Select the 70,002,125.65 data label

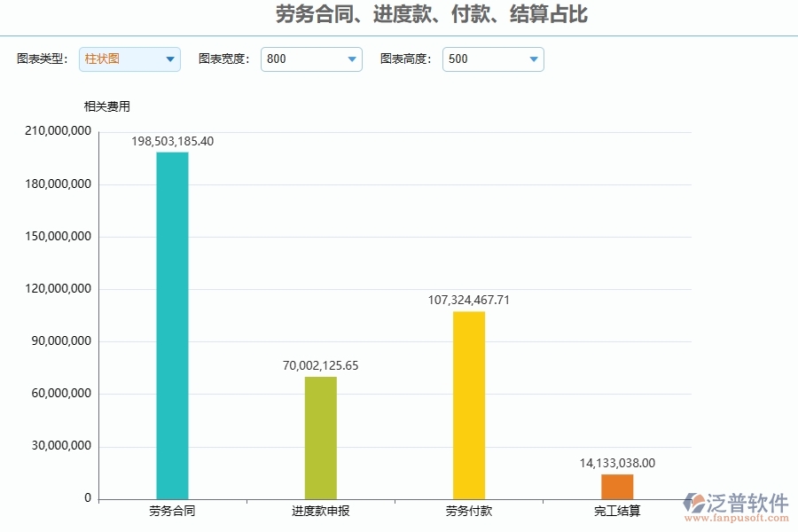(x=319, y=364)
